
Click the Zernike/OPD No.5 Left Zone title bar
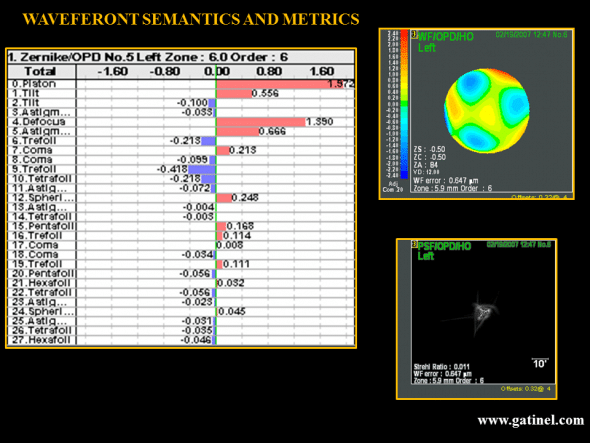(181, 57)
